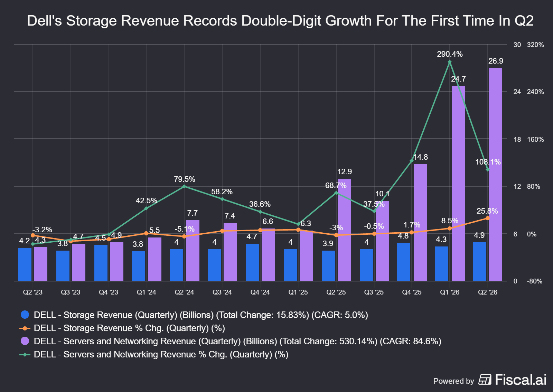Screen dimensions: 553x392
Task: Click the 58.2% data label
Action: (x=222, y=192)
